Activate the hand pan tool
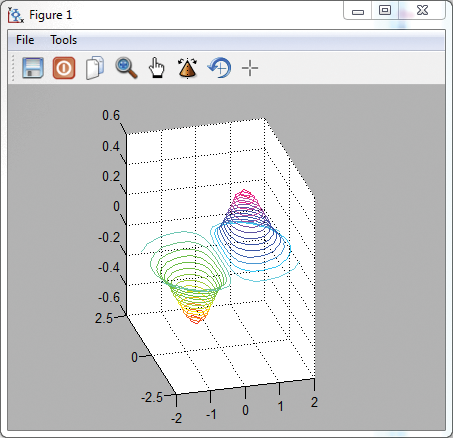 156,68
